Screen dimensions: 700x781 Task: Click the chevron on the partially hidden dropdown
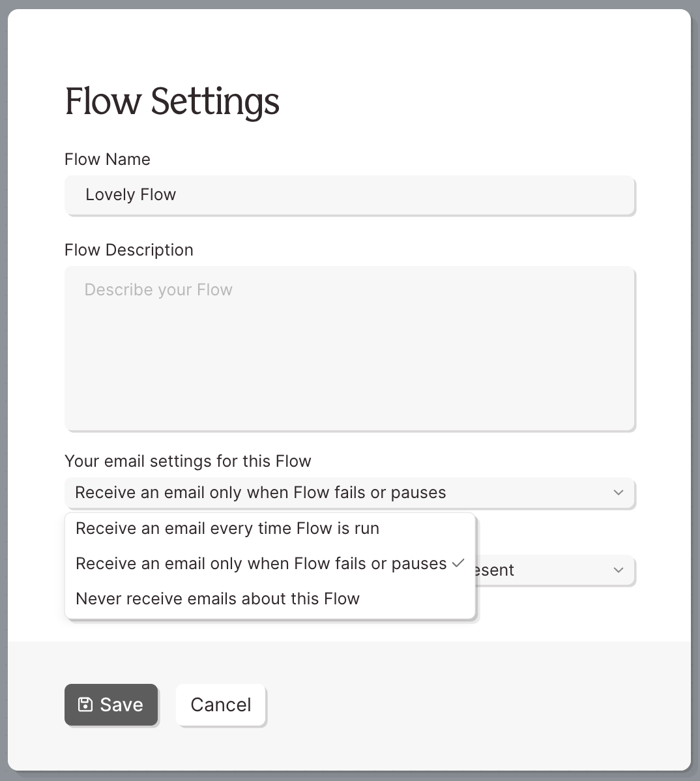tap(619, 570)
